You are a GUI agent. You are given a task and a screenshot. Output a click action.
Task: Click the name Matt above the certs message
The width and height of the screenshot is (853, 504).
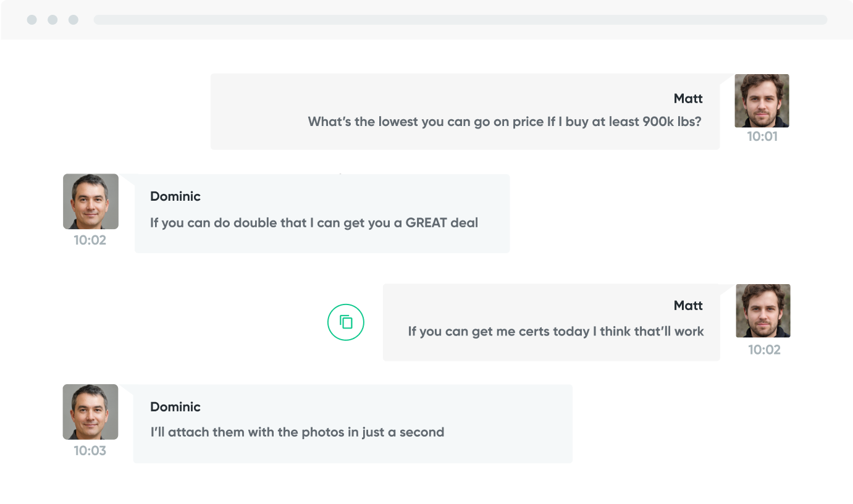click(x=688, y=306)
